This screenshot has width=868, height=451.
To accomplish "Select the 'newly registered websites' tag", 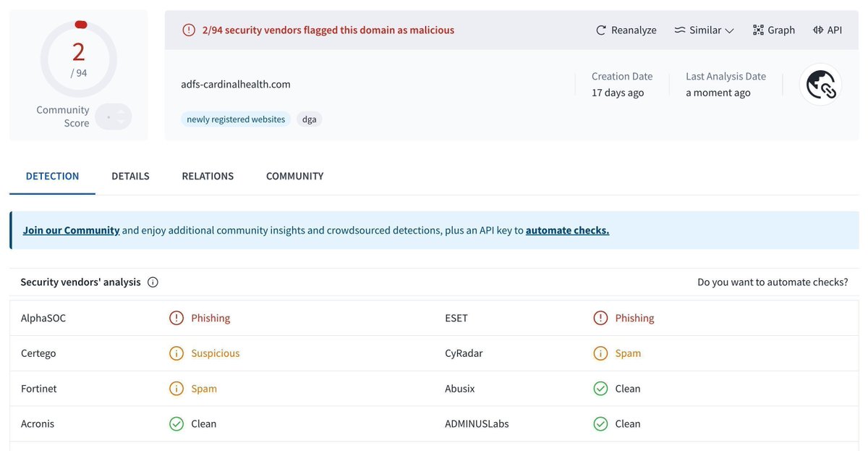I will pyautogui.click(x=236, y=119).
